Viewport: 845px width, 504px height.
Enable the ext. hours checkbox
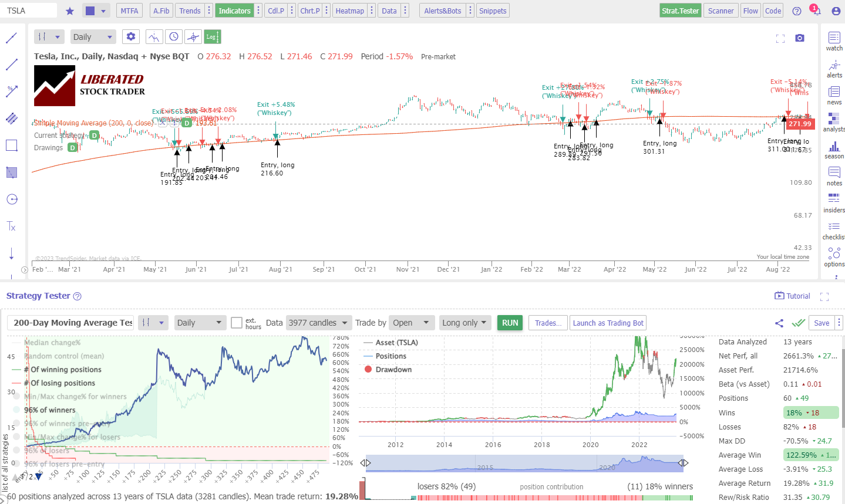pos(237,322)
